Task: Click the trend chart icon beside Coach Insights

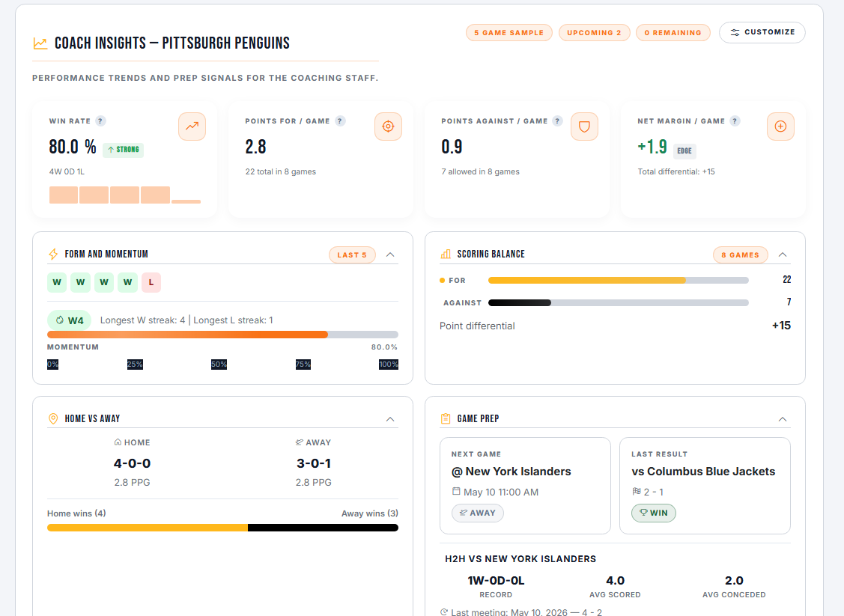Action: [x=40, y=43]
